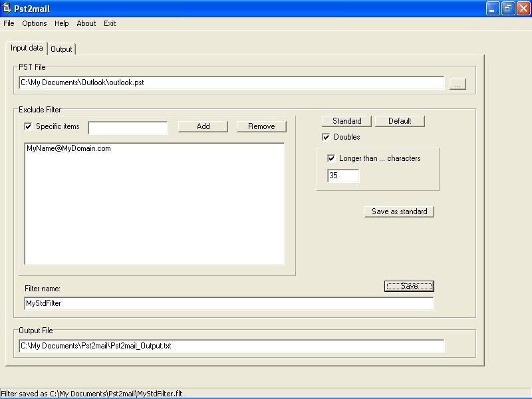
Task: Switch to the Input data tab
Action: point(27,48)
